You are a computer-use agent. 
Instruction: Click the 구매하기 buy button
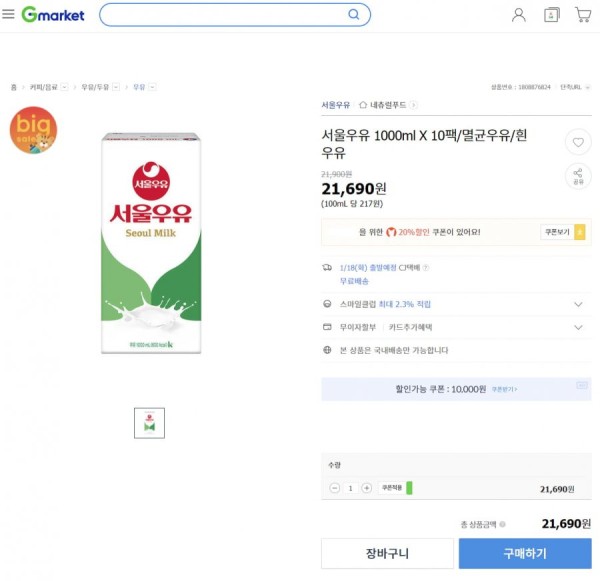[x=525, y=553]
